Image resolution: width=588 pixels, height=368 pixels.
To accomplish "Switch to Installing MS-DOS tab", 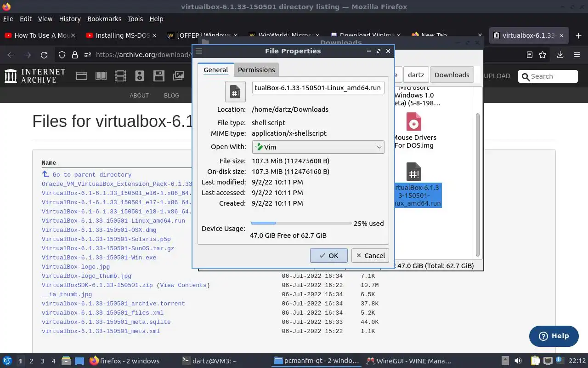I will [121, 35].
